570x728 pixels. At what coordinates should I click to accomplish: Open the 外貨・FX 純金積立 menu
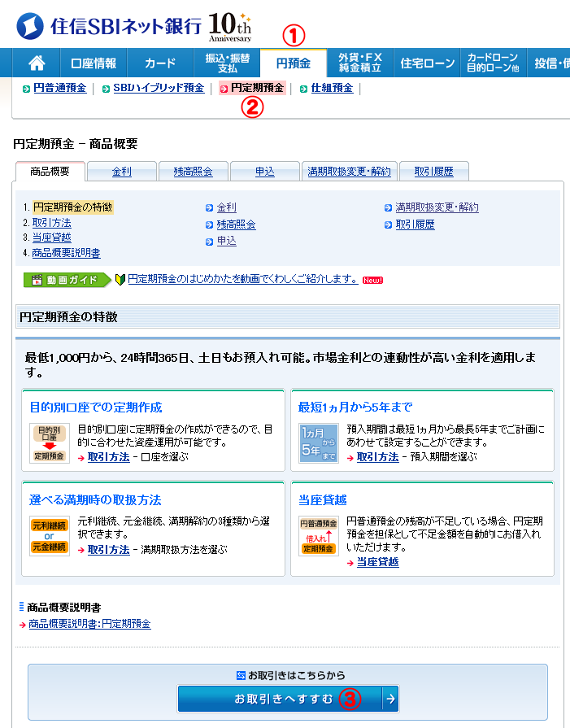click(359, 63)
